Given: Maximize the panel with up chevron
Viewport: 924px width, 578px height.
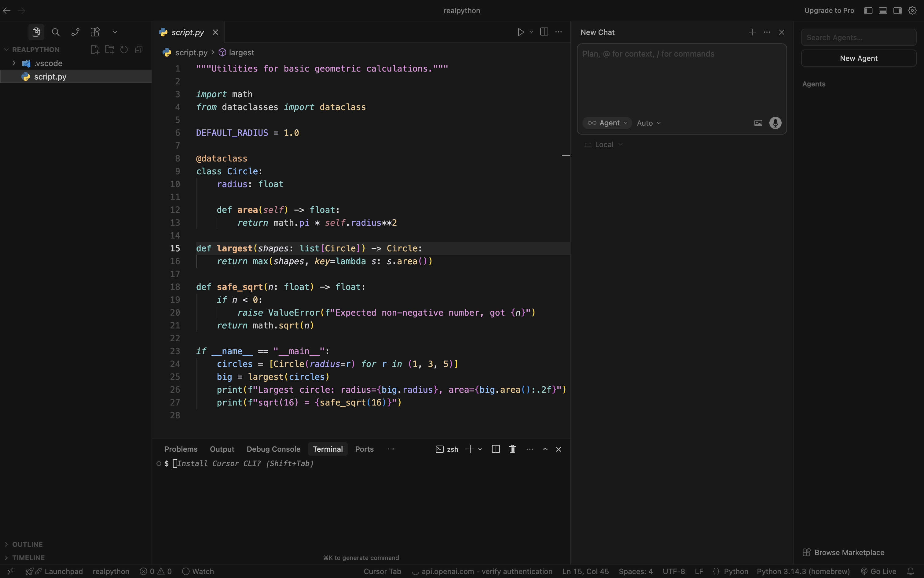Looking at the screenshot, I should 545,449.
